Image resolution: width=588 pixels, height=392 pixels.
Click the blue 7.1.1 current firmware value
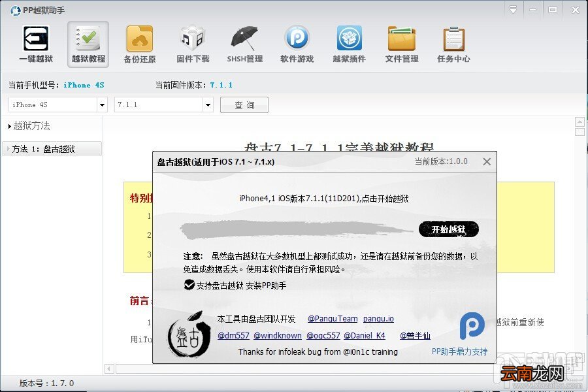point(221,85)
